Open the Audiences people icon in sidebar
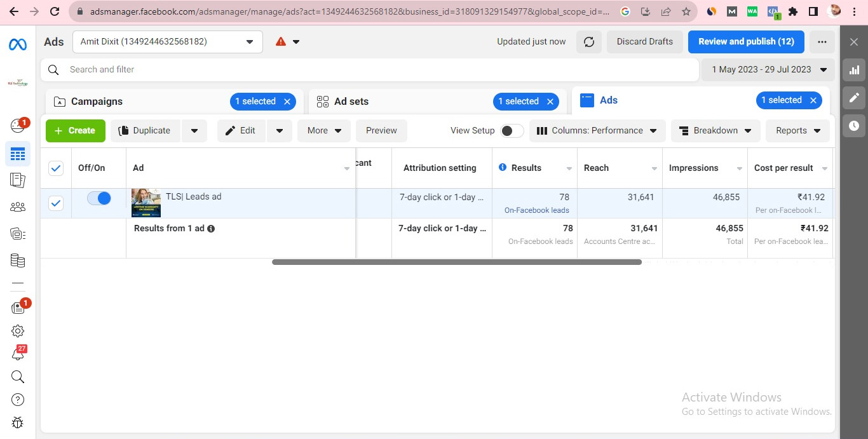Screen dimensions: 868x439 click(x=18, y=206)
